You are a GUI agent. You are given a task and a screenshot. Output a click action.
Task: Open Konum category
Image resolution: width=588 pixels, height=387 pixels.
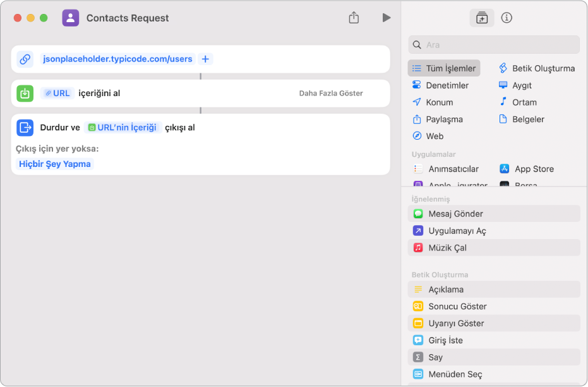[x=433, y=102]
